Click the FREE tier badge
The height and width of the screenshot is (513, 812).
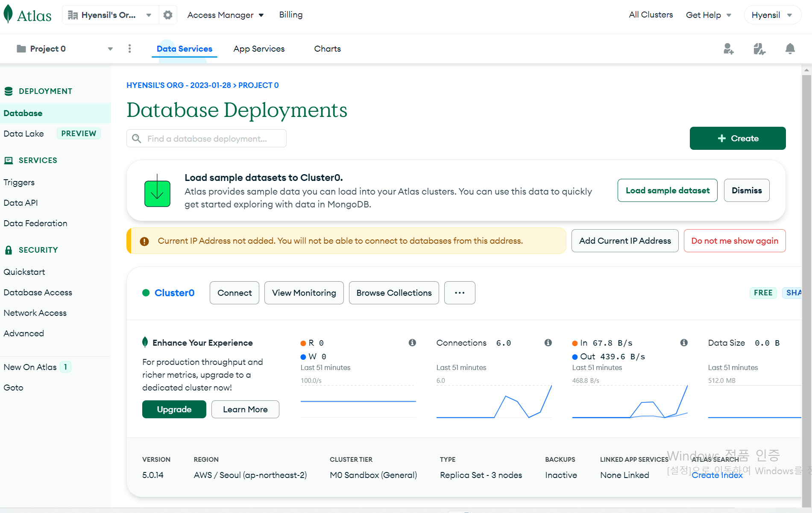coord(763,293)
